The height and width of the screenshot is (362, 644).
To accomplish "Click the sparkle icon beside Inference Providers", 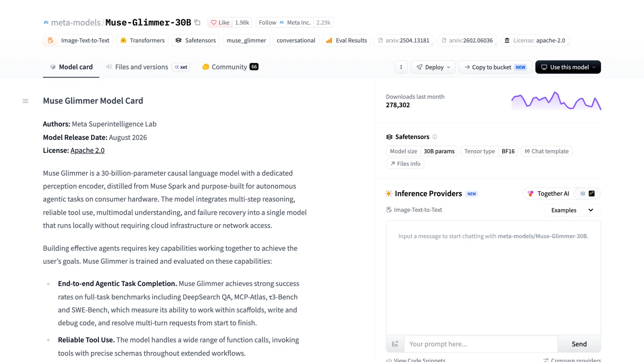I will tap(388, 193).
